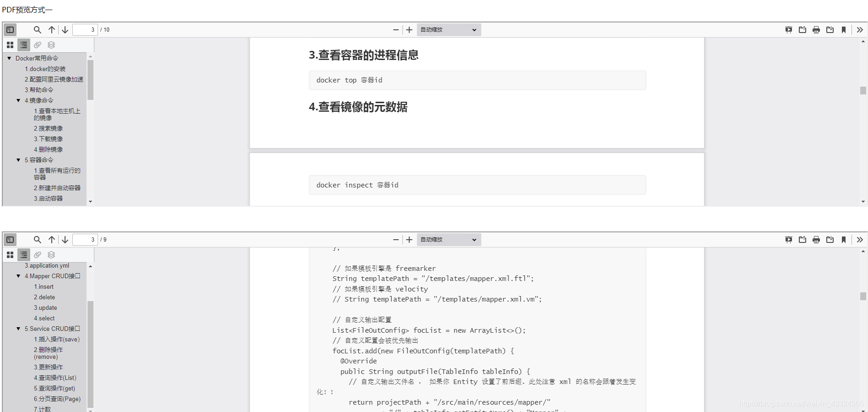
Task: Open the zoom level dropdown in top viewer
Action: pyautogui.click(x=449, y=30)
